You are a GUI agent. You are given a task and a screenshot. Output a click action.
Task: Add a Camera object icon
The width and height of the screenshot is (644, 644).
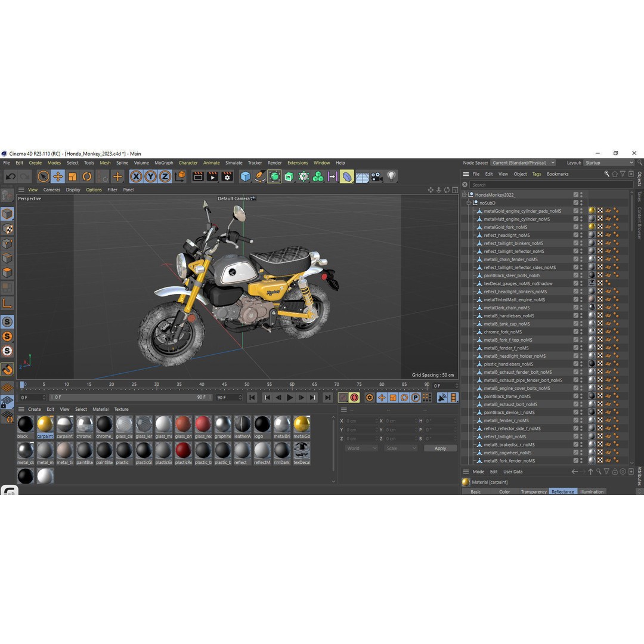[377, 177]
